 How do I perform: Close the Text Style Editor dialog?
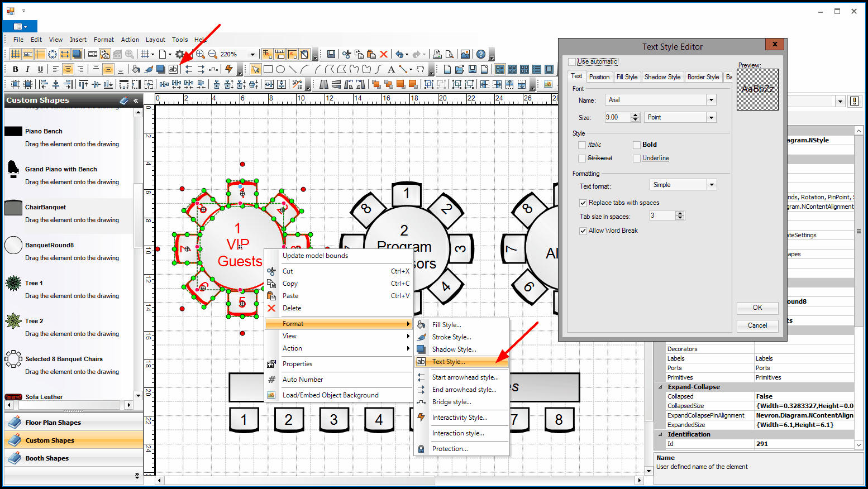tap(775, 44)
